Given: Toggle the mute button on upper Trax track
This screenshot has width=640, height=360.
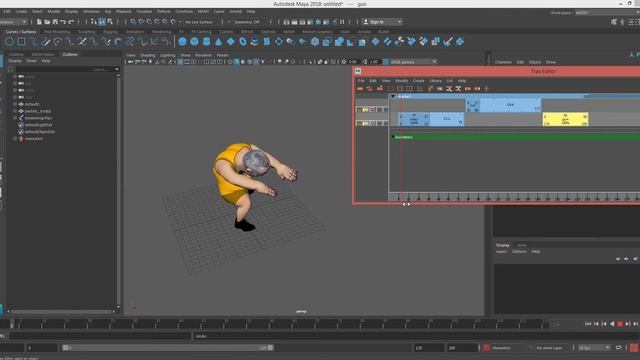Looking at the screenshot, I should click(x=373, y=109).
